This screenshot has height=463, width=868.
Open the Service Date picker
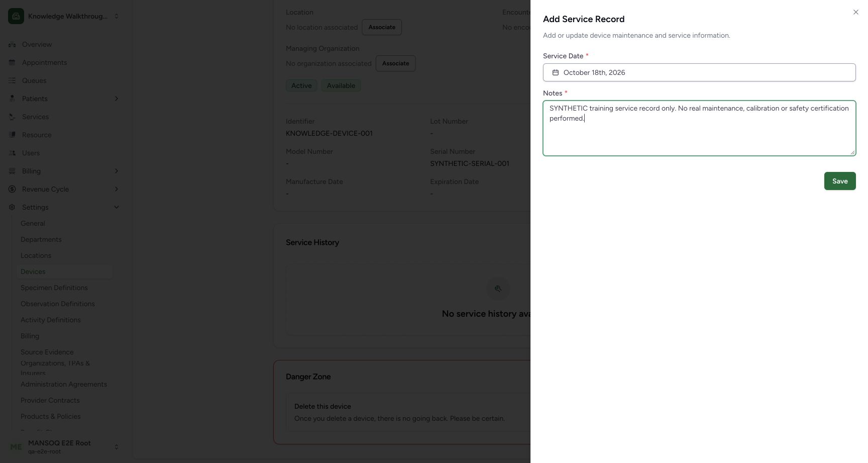[699, 72]
